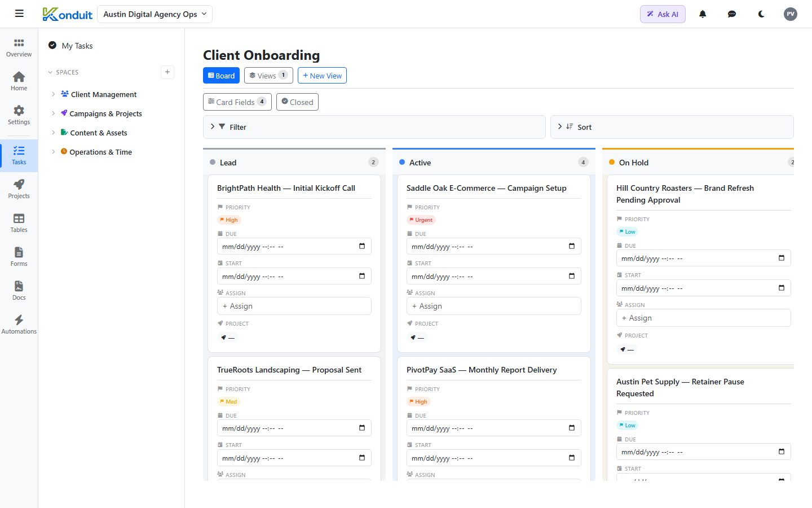Open calendar picker for TrueRoots due date
The height and width of the screenshot is (508, 812).
(x=362, y=428)
